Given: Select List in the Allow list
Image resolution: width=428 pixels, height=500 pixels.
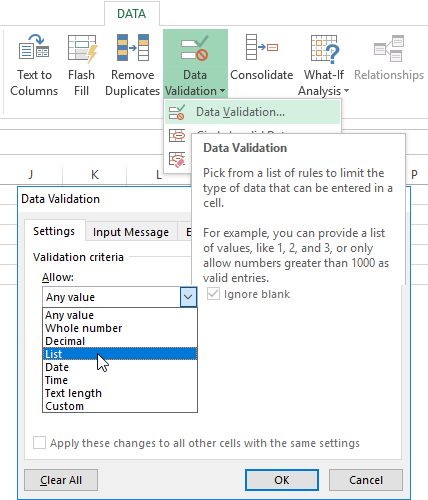Looking at the screenshot, I should click(120, 354).
